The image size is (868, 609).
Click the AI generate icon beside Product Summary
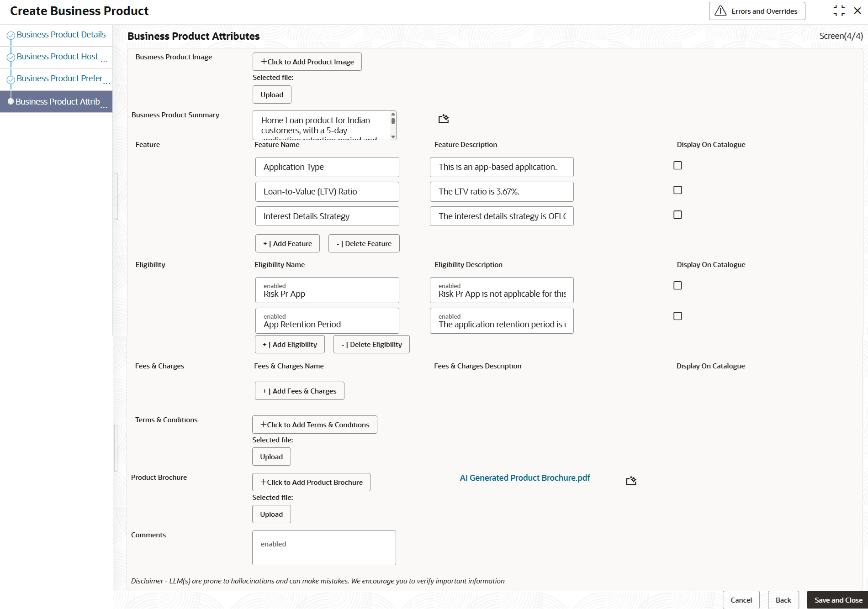click(x=444, y=119)
